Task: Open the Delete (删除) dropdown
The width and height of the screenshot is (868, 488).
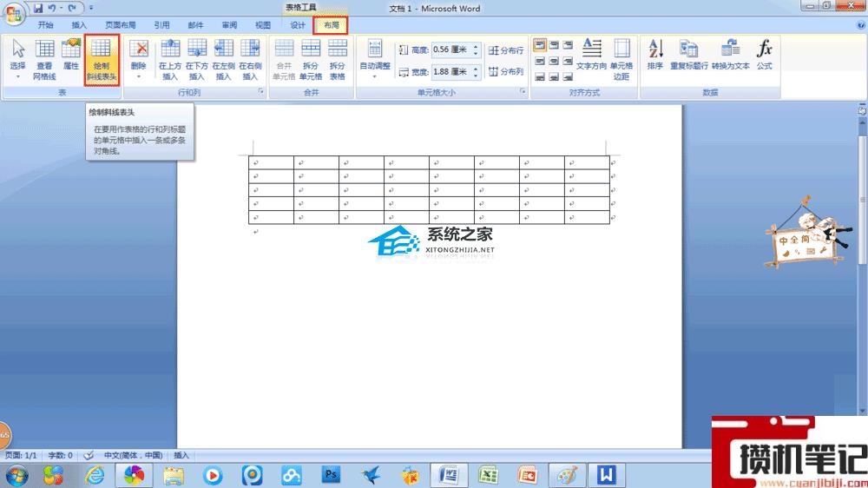Action: click(x=138, y=59)
